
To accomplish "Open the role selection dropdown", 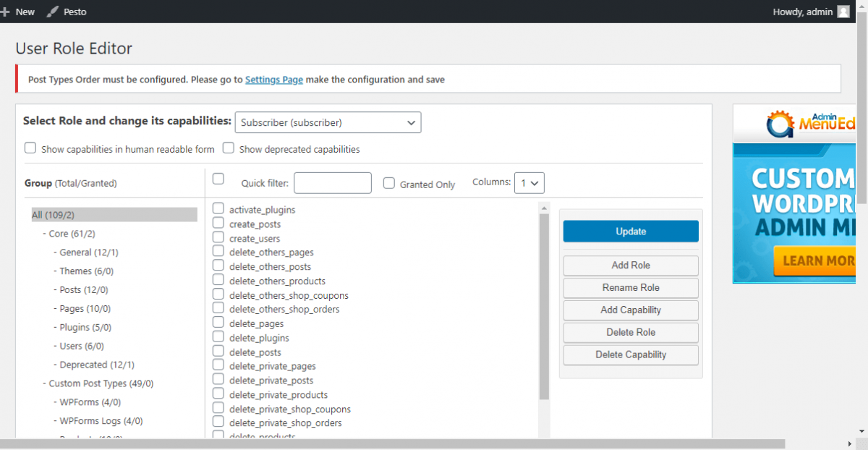I will [328, 122].
